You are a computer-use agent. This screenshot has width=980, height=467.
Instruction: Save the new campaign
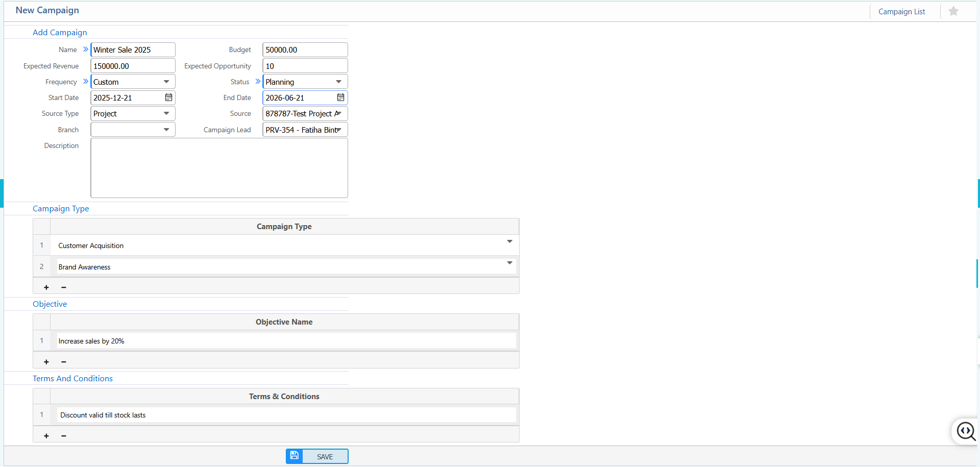point(317,456)
